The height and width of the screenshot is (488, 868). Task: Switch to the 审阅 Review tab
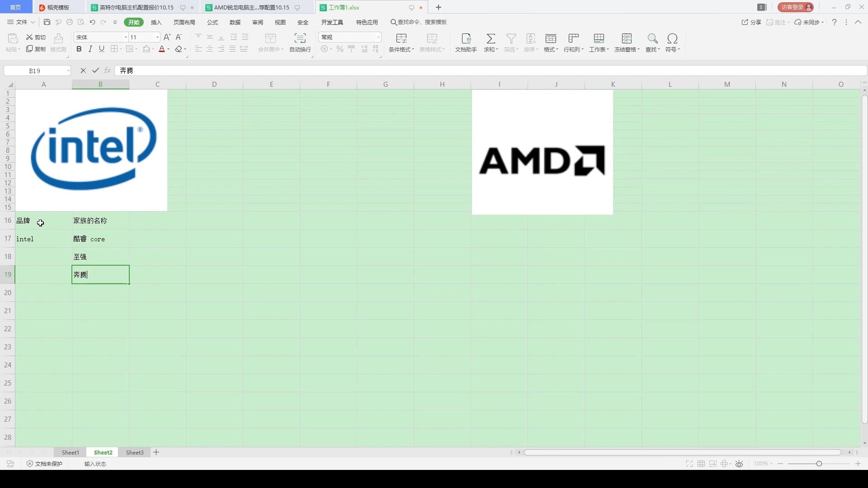click(258, 22)
